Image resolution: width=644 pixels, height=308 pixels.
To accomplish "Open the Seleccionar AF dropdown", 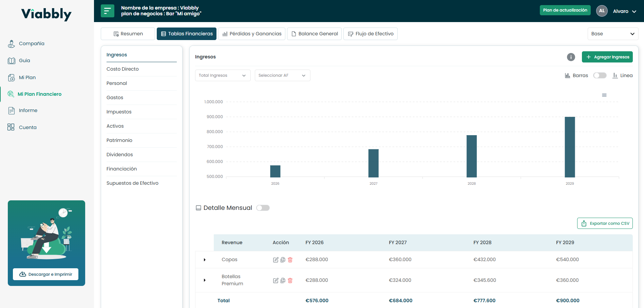I will pos(282,75).
